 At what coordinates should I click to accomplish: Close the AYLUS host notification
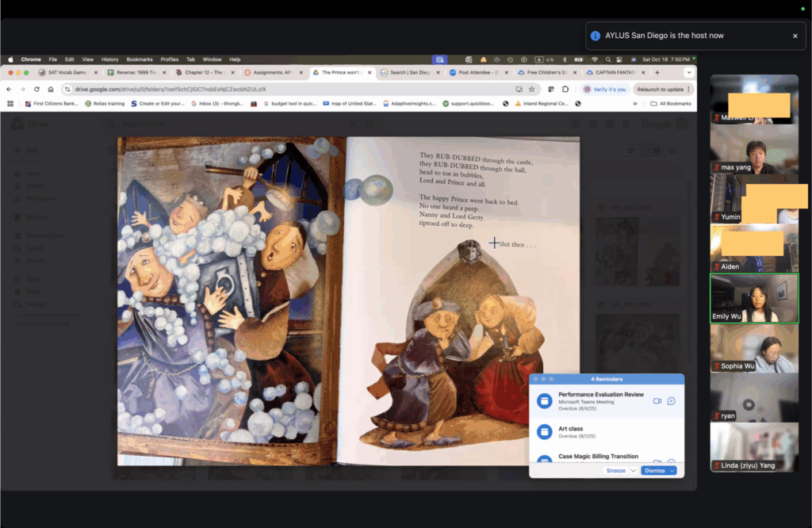click(795, 36)
